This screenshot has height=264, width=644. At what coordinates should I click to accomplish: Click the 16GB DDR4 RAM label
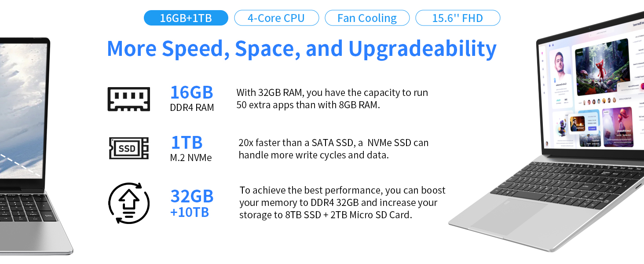192,99
